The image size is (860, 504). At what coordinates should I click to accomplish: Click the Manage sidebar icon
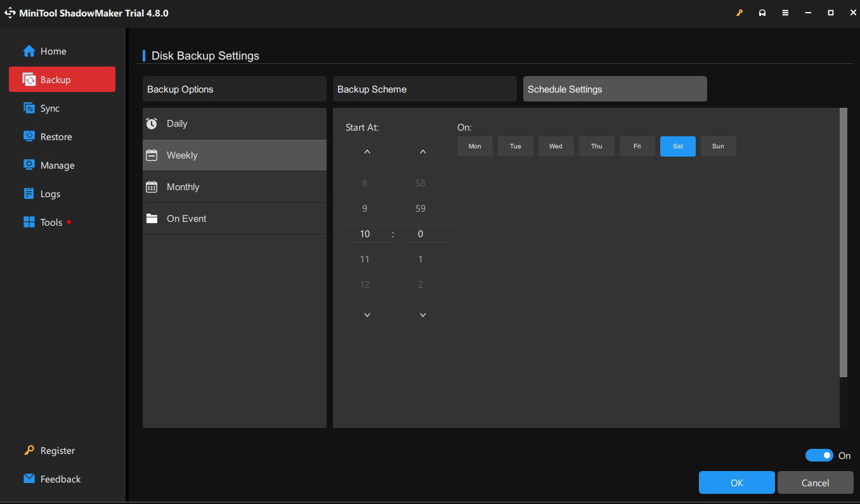coord(29,165)
